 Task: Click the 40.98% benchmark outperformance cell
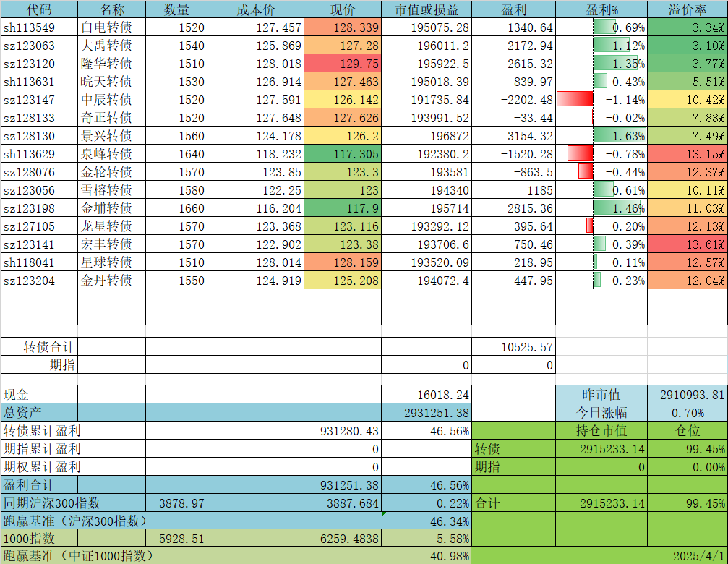click(427, 556)
